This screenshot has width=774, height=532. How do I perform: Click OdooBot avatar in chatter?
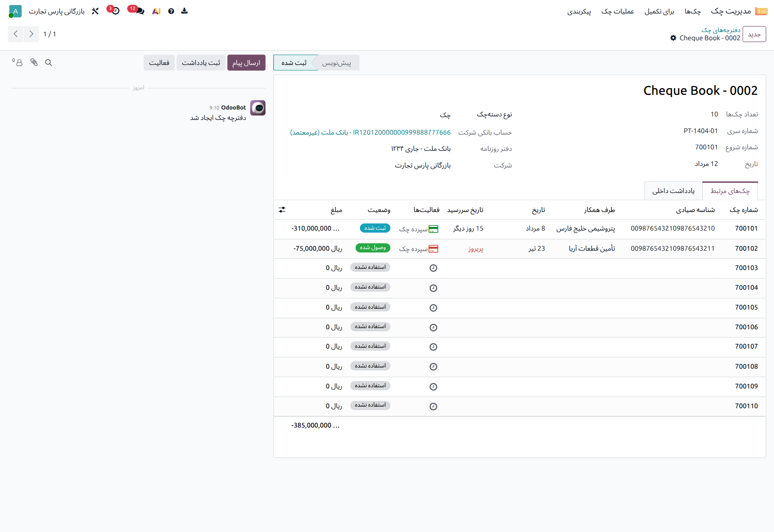[258, 108]
